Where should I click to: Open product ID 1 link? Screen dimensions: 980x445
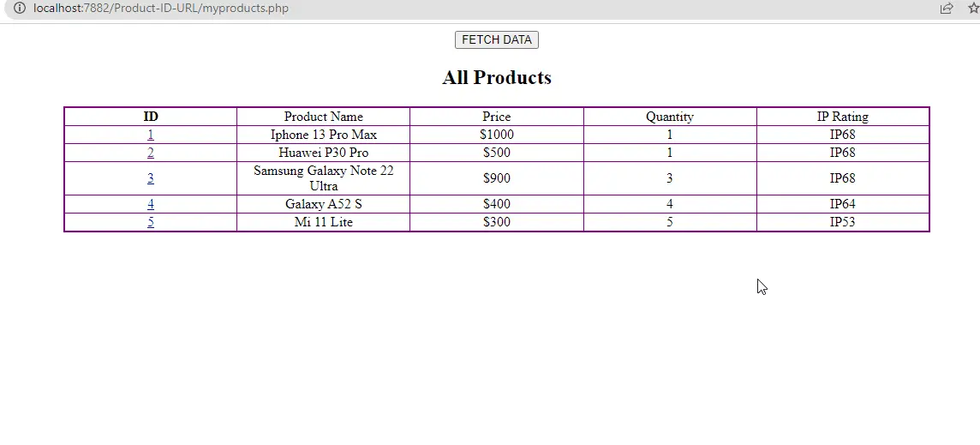151,135
